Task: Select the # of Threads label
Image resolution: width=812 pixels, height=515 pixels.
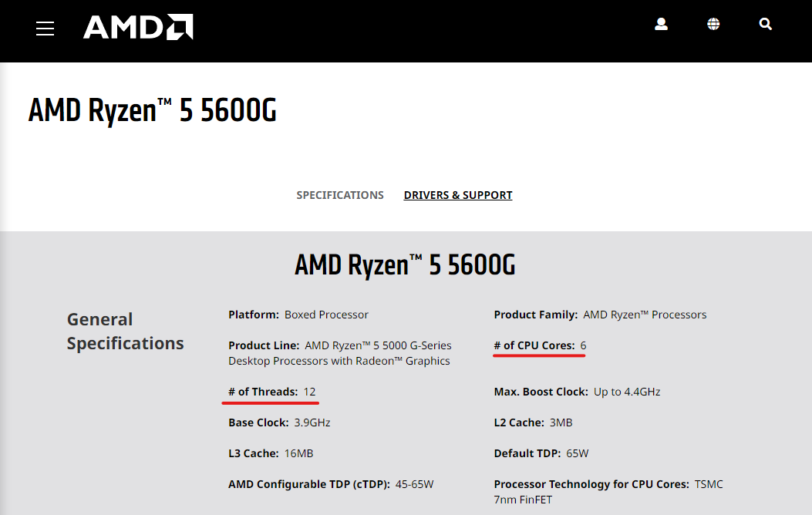Action: click(x=263, y=392)
